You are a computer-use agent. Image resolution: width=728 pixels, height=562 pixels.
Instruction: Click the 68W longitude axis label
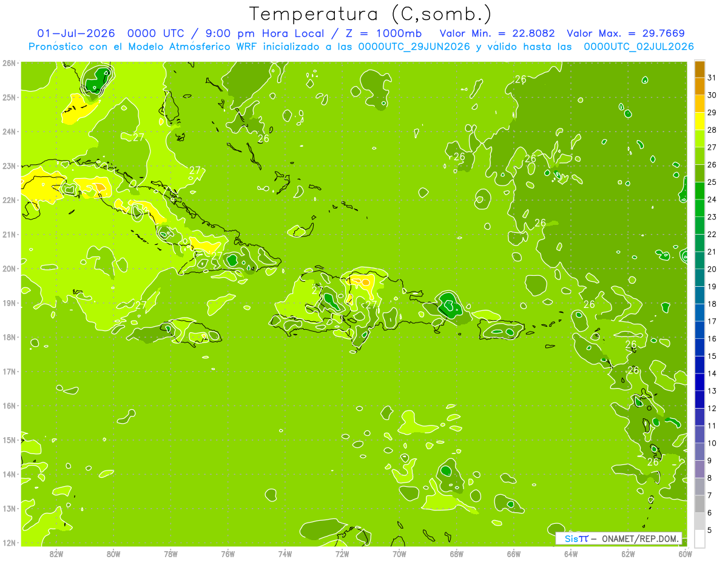pyautogui.click(x=457, y=554)
